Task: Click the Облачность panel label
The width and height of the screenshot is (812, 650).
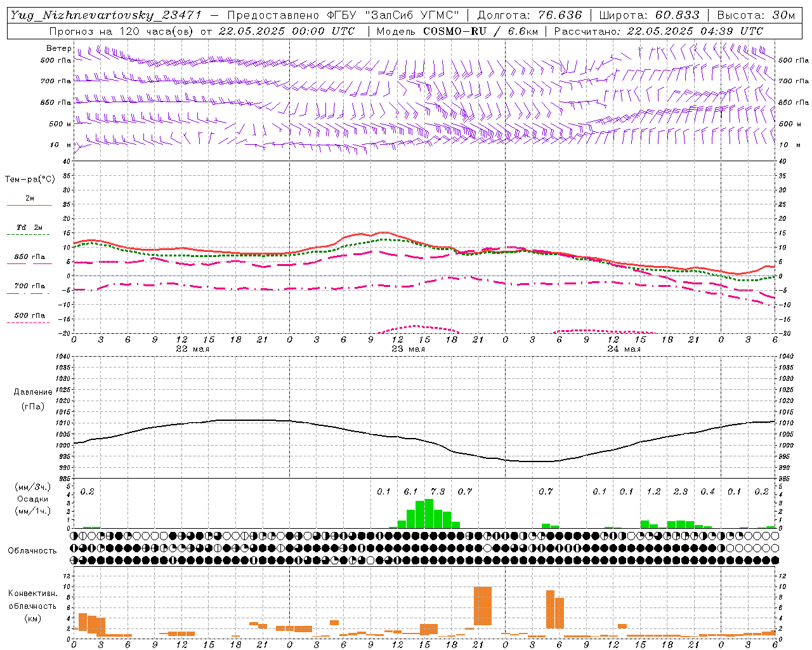Action: (32, 551)
